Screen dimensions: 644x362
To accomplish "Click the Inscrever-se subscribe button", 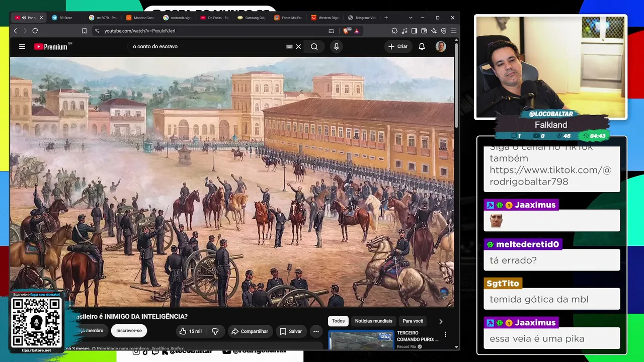I will click(x=129, y=331).
